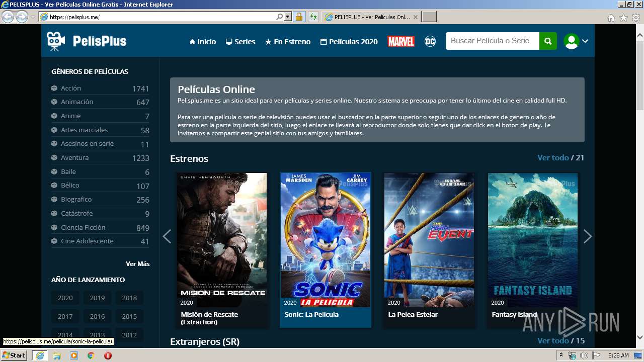Screen dimensions: 644x362
Task: Open Fantasy Island poster
Action: click(x=533, y=240)
